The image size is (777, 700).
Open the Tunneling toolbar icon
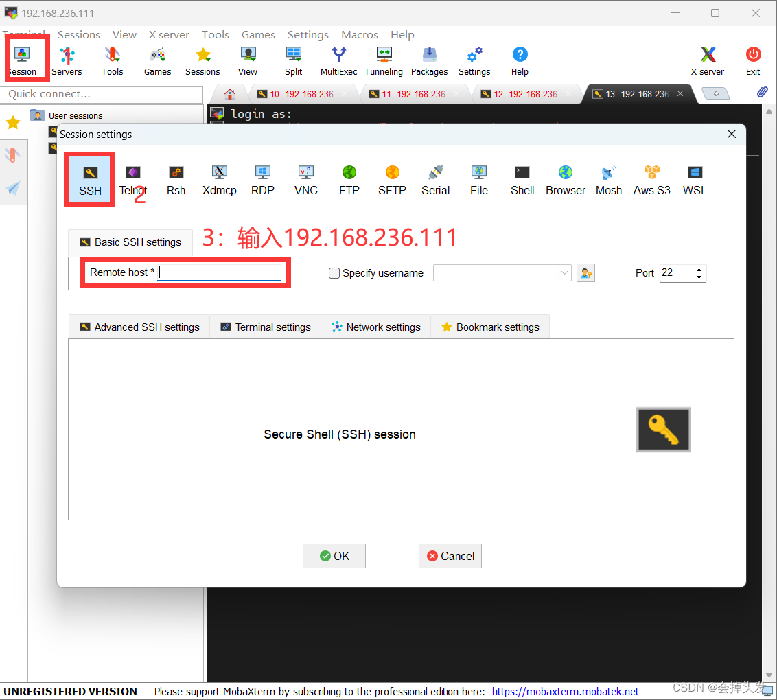tap(384, 62)
